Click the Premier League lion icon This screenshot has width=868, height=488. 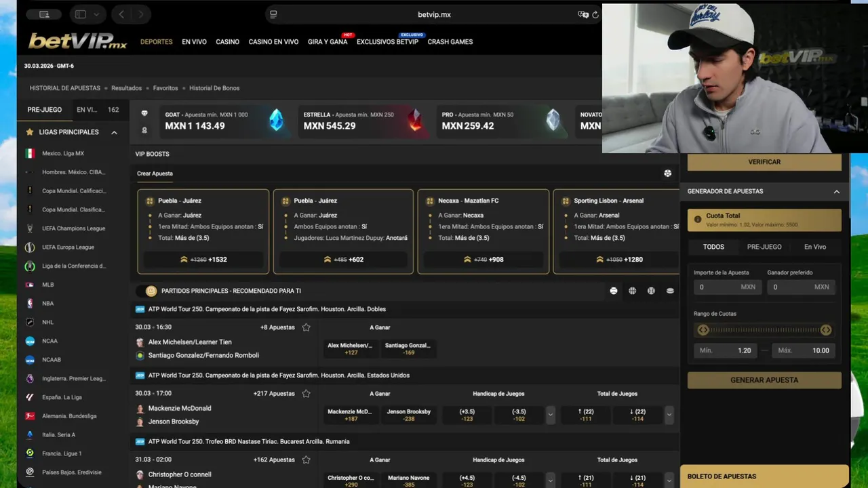(30, 379)
